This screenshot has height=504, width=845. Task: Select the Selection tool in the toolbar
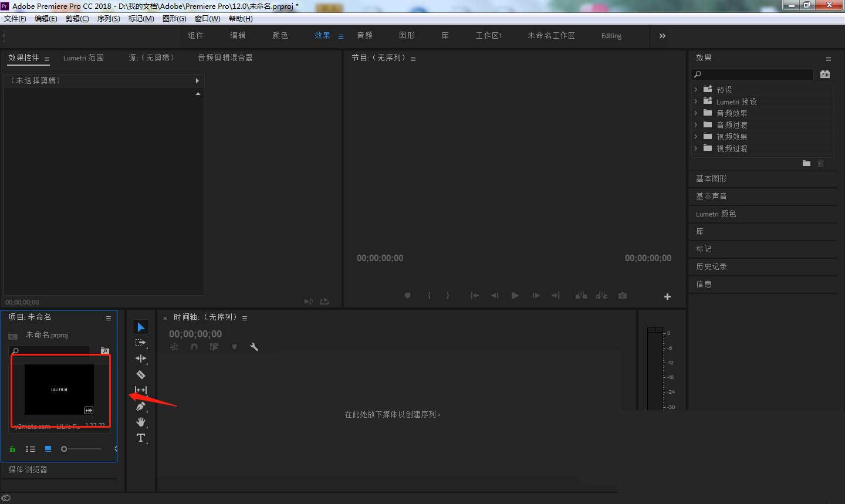(141, 327)
